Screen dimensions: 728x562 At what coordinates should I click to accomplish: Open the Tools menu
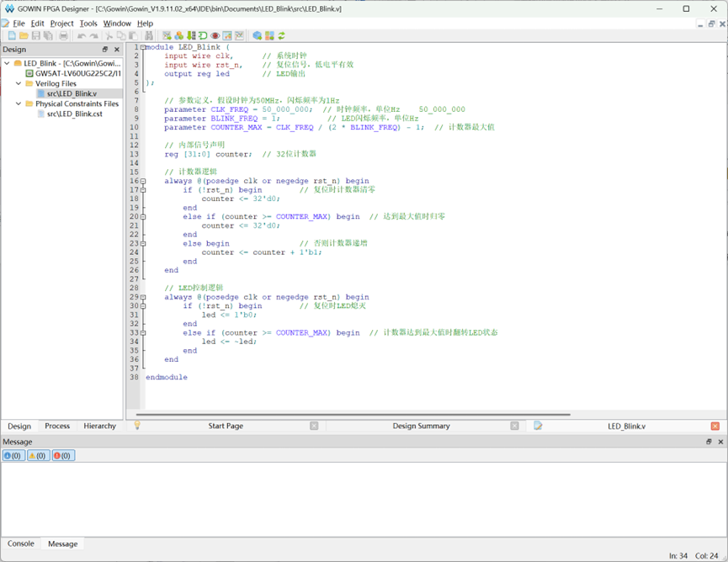click(88, 24)
